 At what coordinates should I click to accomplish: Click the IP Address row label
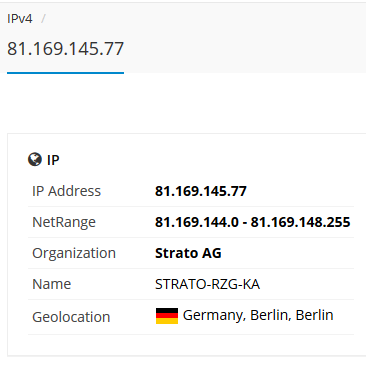66,191
